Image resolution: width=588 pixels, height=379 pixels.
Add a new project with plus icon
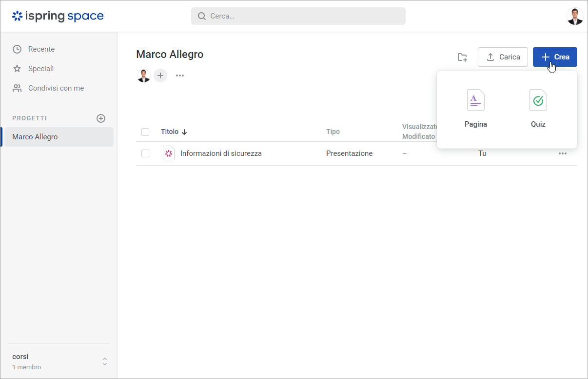coord(101,118)
